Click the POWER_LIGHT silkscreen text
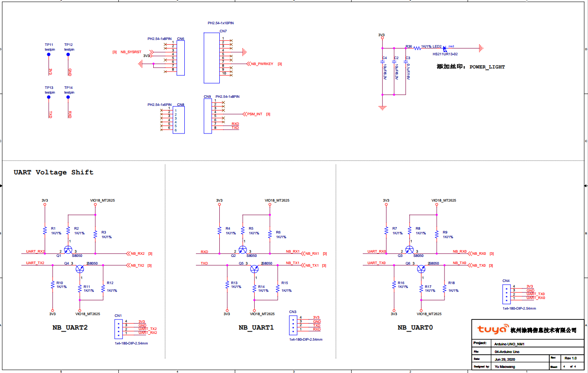This screenshot has height=373, width=588. point(487,67)
